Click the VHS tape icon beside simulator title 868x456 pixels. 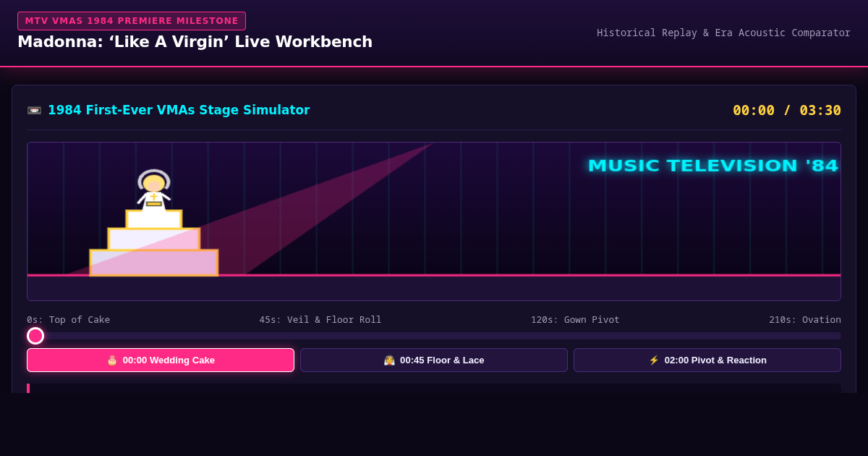point(34,111)
